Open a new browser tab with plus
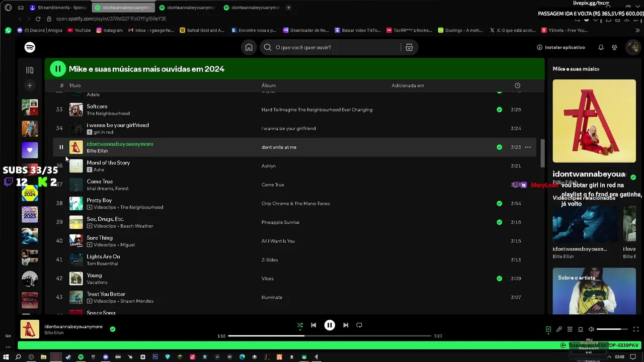The width and height of the screenshot is (644, 362). [x=288, y=8]
